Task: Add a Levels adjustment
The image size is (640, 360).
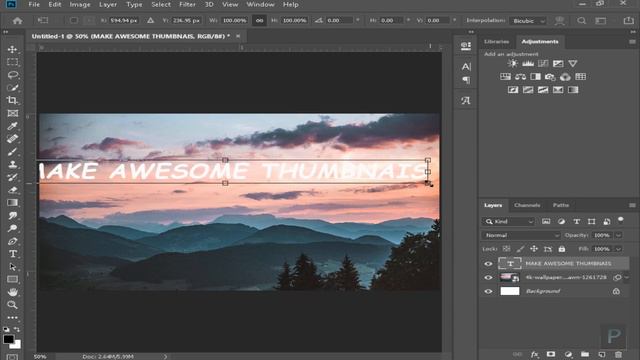Action: 528,63
